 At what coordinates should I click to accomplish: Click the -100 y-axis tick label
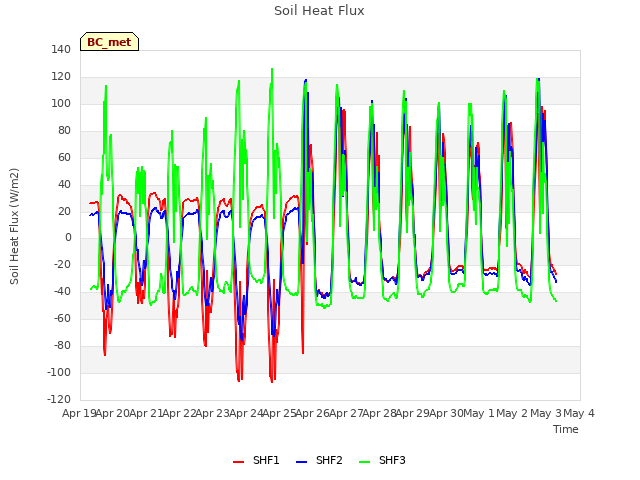click(59, 372)
